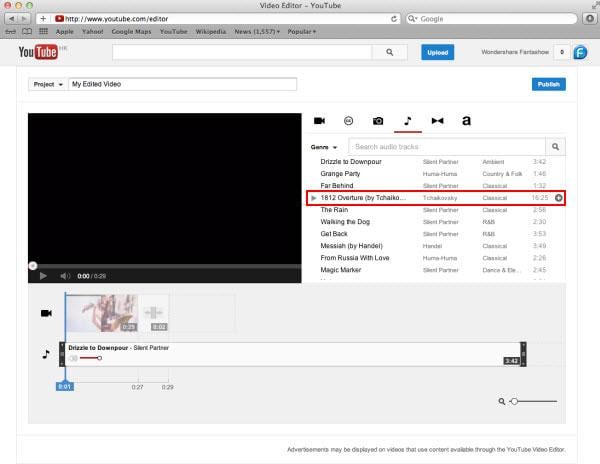Image resolution: width=600 pixels, height=464 pixels.
Task: Adjust the timeline zoom slider
Action: (534, 401)
